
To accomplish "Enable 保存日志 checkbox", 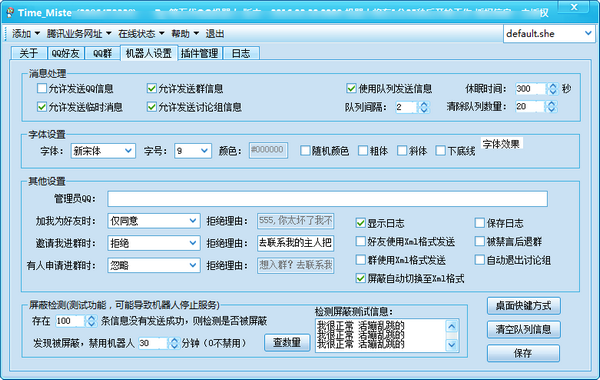I will click(479, 223).
